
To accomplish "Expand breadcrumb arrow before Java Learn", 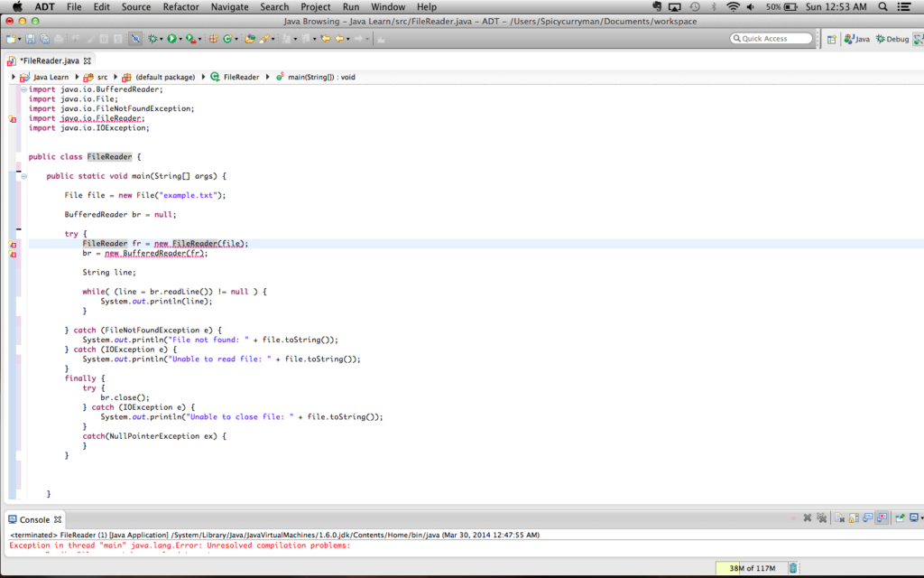I will [13, 77].
